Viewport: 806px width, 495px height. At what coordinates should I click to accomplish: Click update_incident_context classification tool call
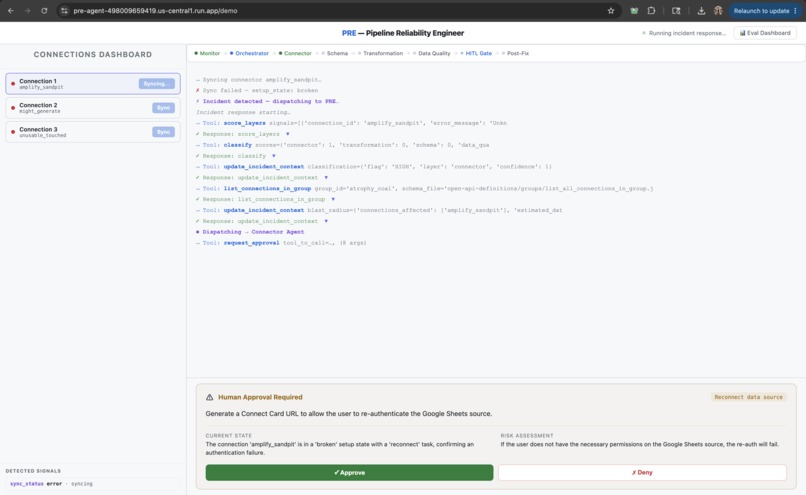[x=374, y=167]
